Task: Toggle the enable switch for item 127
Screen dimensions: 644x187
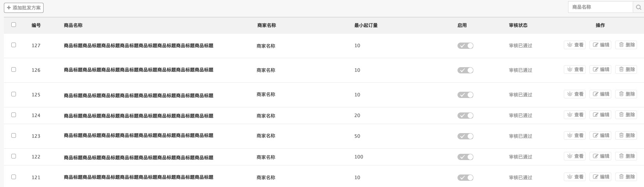Action: pyautogui.click(x=465, y=46)
